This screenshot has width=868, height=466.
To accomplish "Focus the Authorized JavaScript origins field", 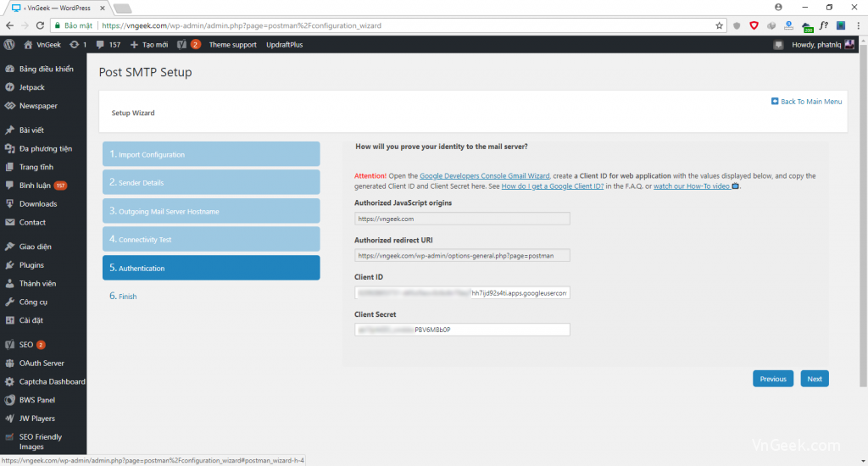I will click(462, 219).
